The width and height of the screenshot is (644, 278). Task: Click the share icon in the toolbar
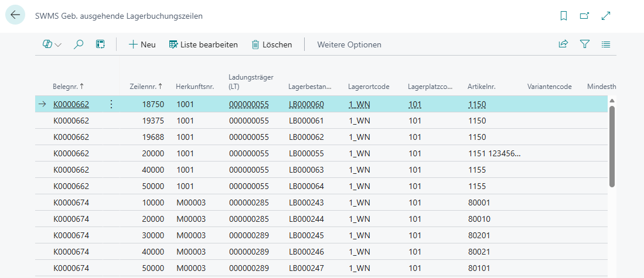pos(563,44)
